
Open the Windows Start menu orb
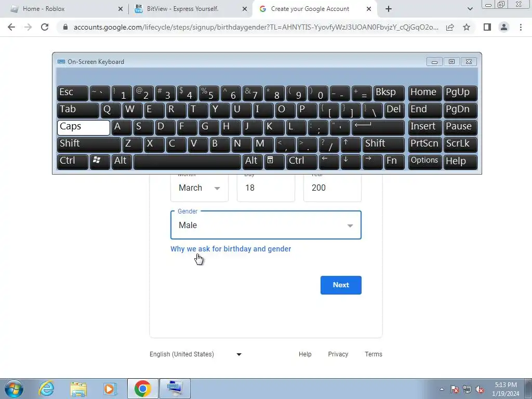click(14, 389)
